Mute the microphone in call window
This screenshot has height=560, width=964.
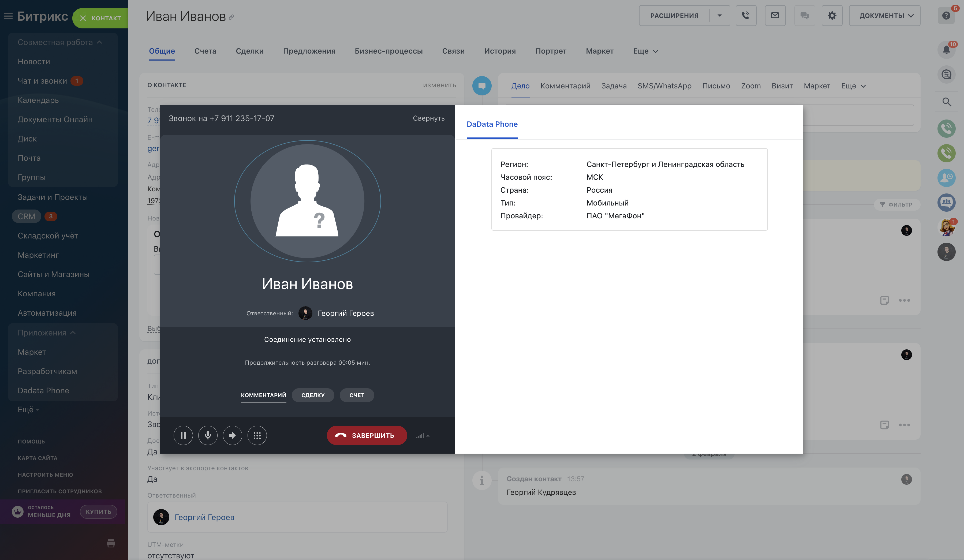pos(208,435)
